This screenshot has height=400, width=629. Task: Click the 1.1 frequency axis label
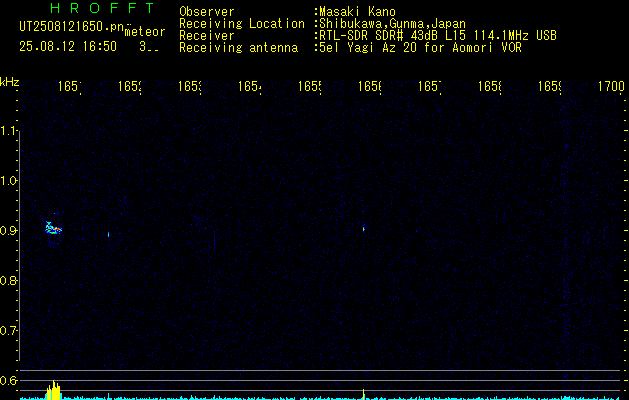[9, 130]
